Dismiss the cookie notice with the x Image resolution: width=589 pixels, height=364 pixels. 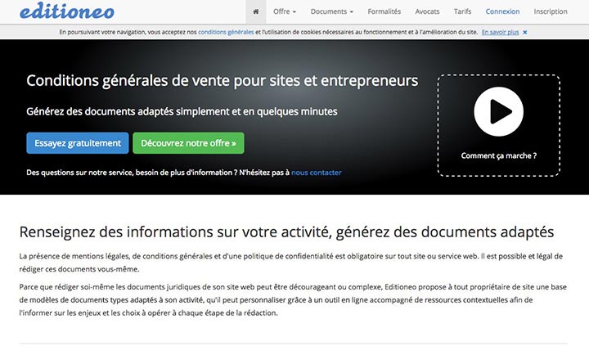524,32
